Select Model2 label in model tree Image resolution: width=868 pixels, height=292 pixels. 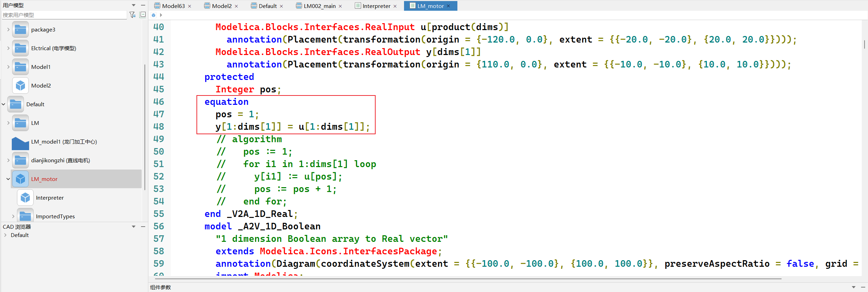point(41,85)
